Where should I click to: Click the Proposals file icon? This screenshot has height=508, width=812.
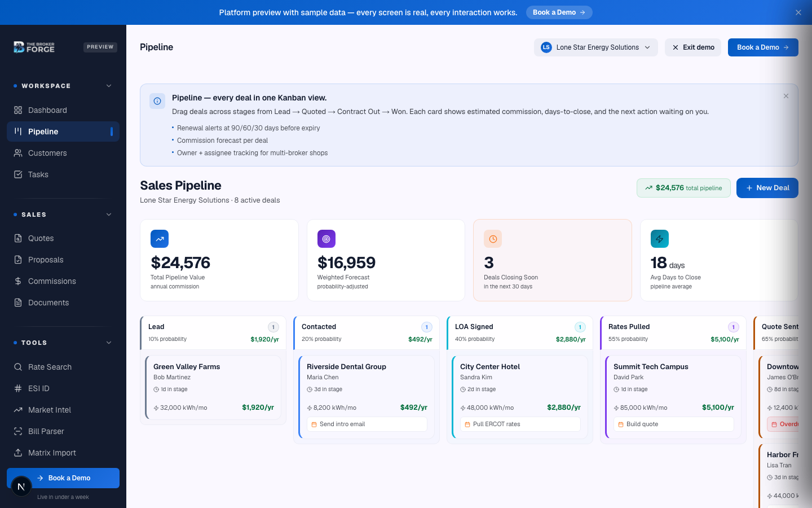point(18,260)
